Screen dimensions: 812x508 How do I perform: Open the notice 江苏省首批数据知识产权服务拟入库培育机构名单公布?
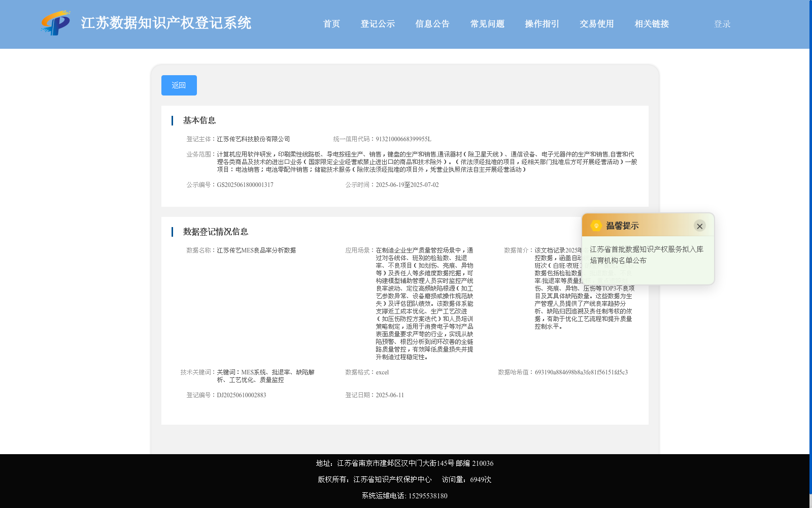[647, 255]
